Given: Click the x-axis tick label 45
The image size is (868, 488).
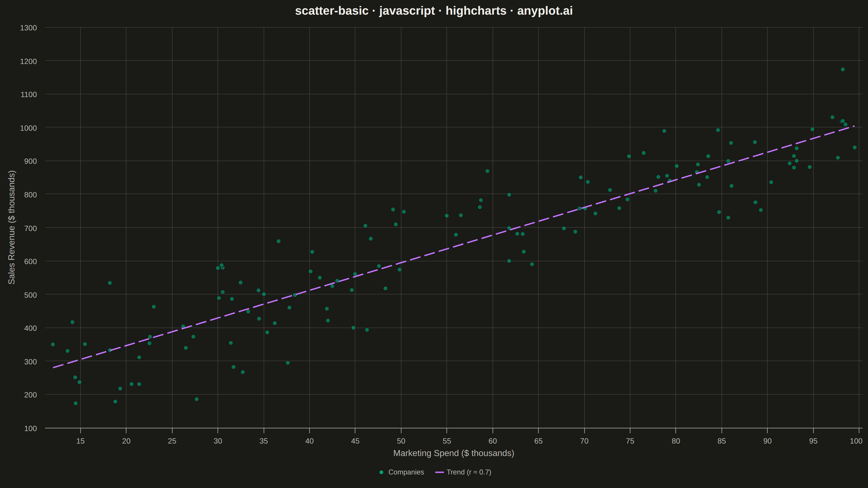Looking at the screenshot, I should pyautogui.click(x=355, y=441).
